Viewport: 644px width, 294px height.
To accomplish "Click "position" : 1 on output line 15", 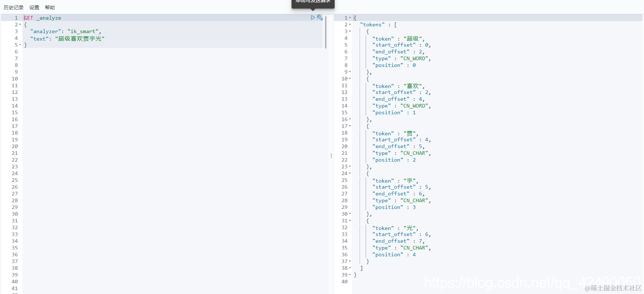I will click(x=394, y=112).
